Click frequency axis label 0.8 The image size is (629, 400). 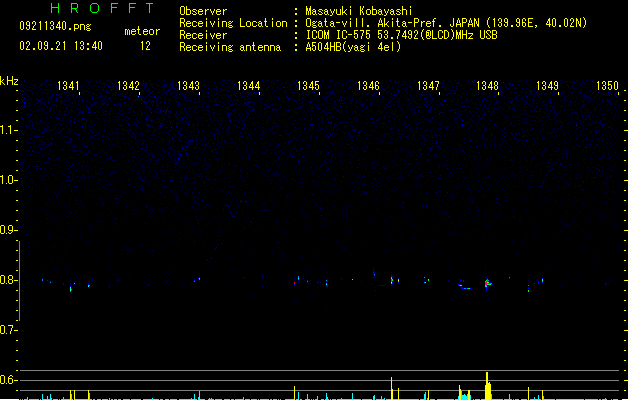pos(8,280)
